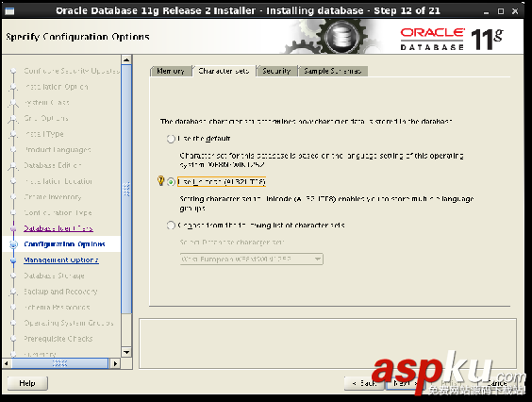Click the steps list scroll-right arrow

115,363
